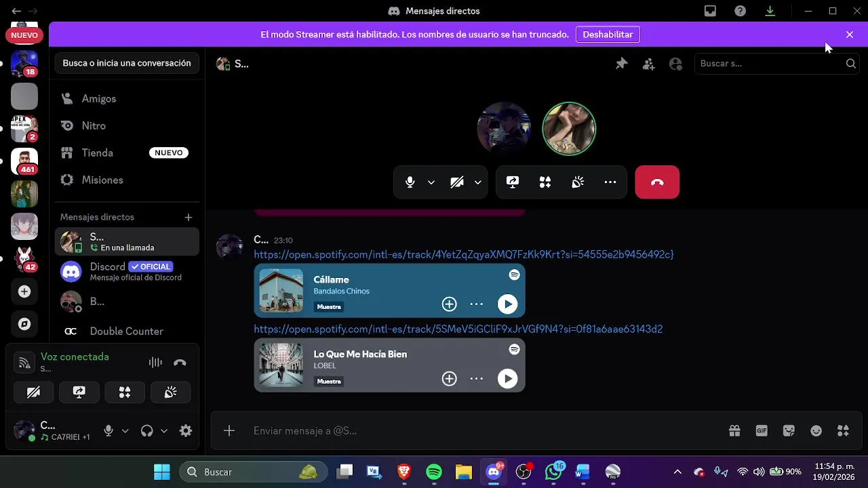Open apps launcher icon in chat bar
Viewport: 868px width, 488px height.
[x=844, y=431]
